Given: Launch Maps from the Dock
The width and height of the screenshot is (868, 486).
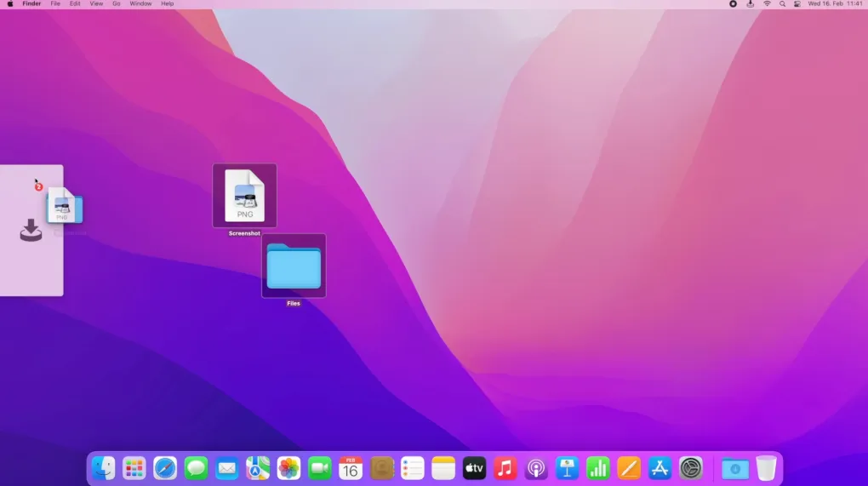Looking at the screenshot, I should tap(258, 468).
